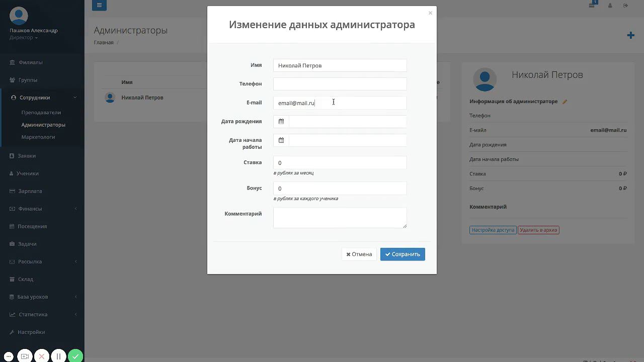Screen dimensions: 644x362
Task: Click the Отмена button
Action: pos(359,254)
